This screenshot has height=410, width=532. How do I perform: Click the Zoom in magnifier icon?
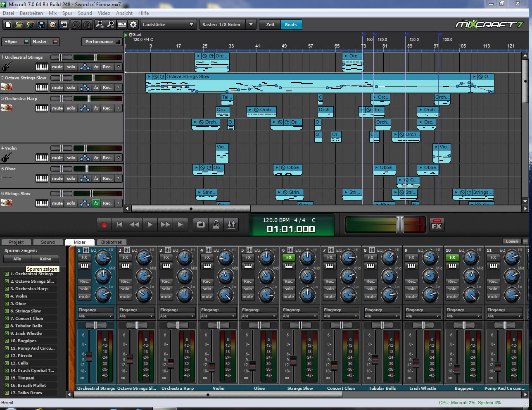click(100, 25)
